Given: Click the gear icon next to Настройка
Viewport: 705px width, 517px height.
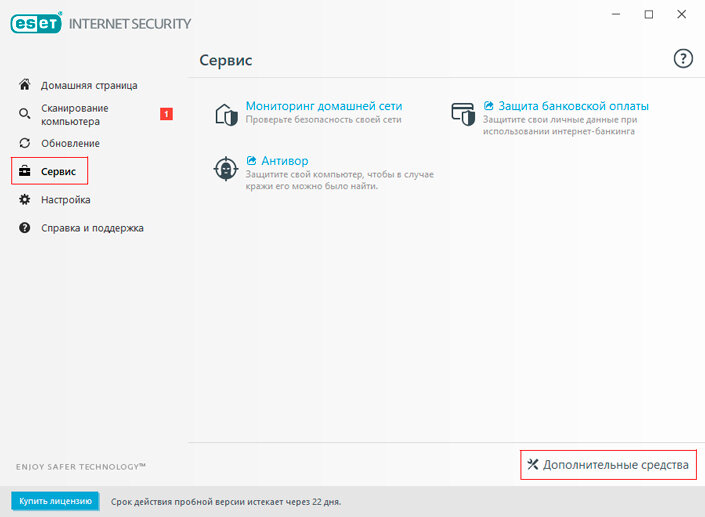Looking at the screenshot, I should pos(25,199).
